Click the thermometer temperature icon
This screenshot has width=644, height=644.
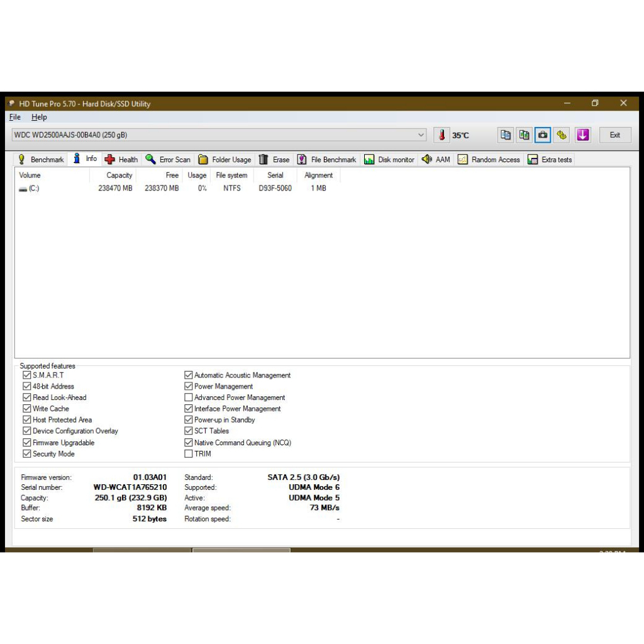pyautogui.click(x=441, y=135)
